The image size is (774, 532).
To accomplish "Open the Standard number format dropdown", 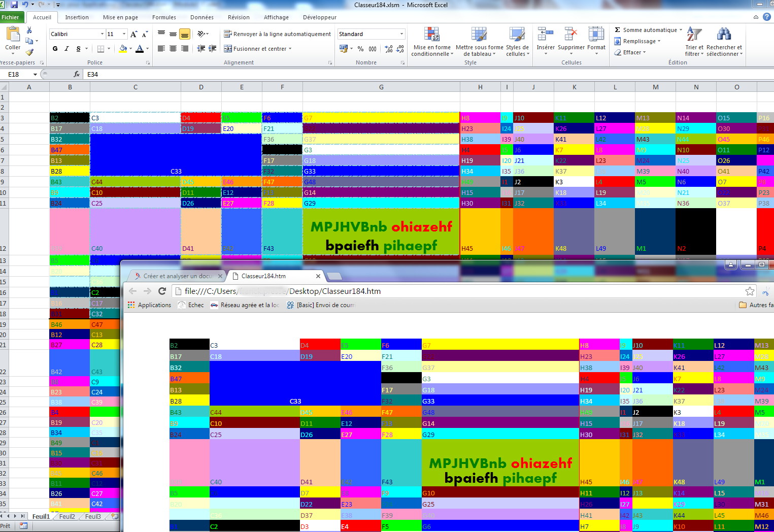I will tap(401, 34).
